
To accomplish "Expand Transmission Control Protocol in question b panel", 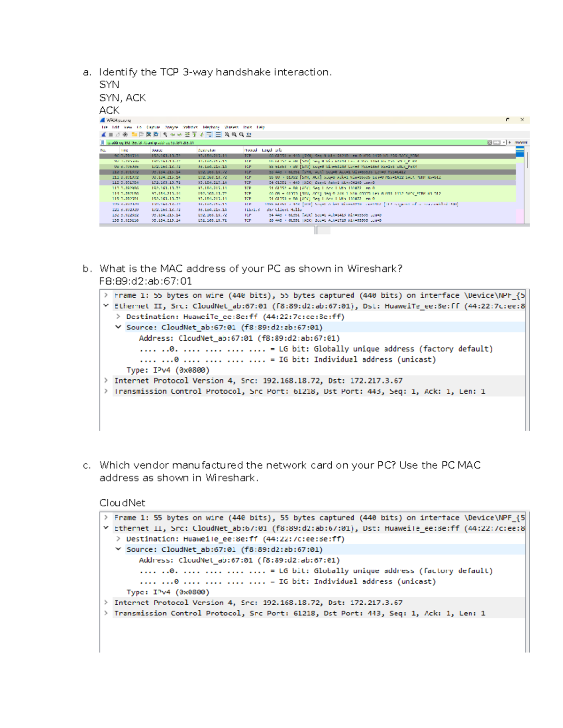I will coord(107,391).
